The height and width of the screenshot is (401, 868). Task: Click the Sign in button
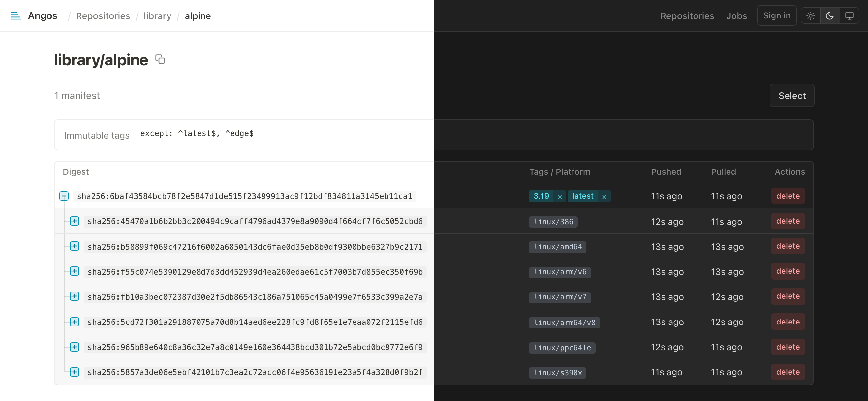point(777,15)
